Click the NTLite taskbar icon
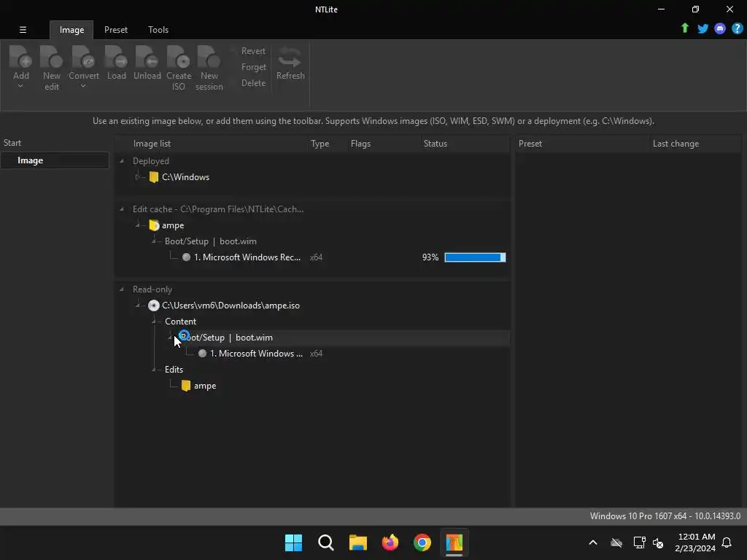Screen dimensions: 747x560 pos(454,542)
